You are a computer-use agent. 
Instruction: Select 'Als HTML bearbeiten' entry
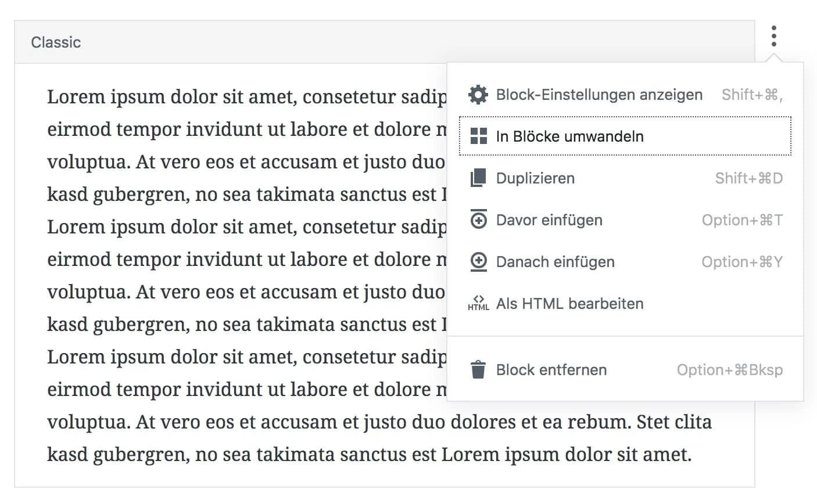(x=569, y=304)
